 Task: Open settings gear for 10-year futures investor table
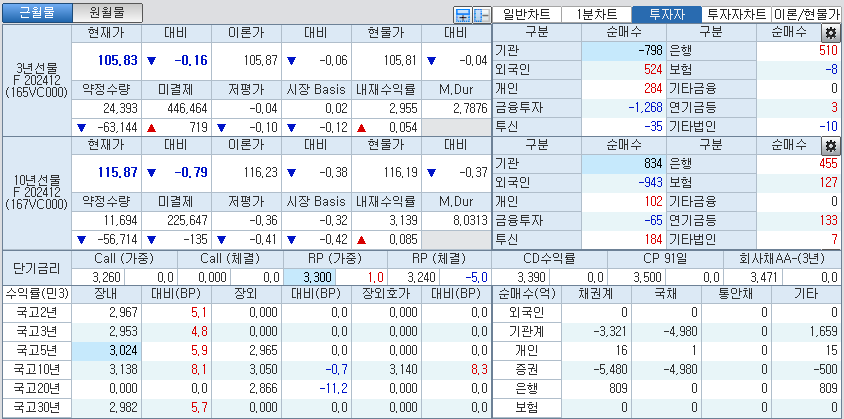click(830, 146)
